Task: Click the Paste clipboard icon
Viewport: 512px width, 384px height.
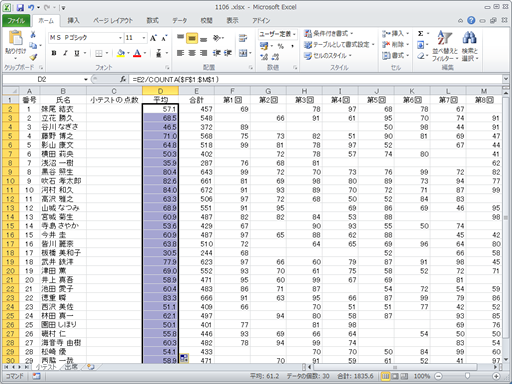Action: [15, 37]
